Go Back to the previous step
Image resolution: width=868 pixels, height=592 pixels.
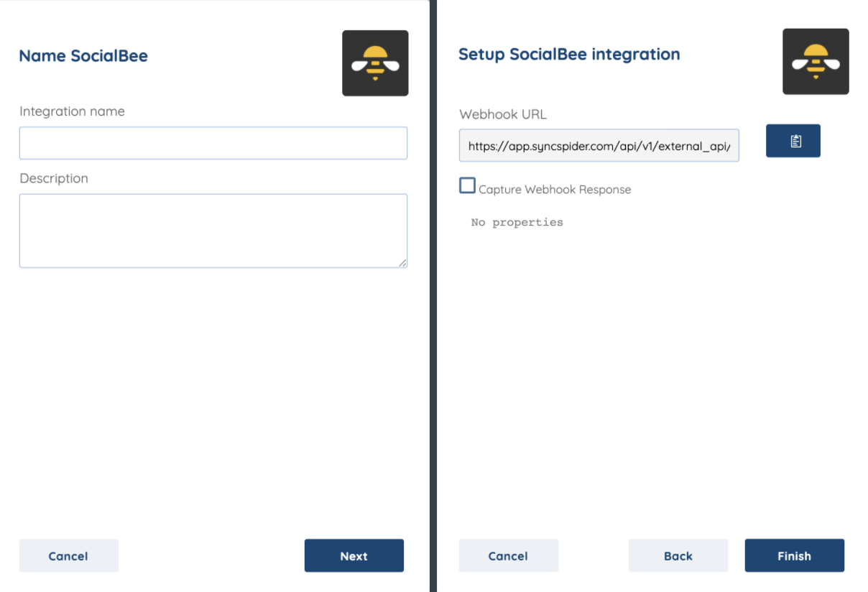[678, 556]
